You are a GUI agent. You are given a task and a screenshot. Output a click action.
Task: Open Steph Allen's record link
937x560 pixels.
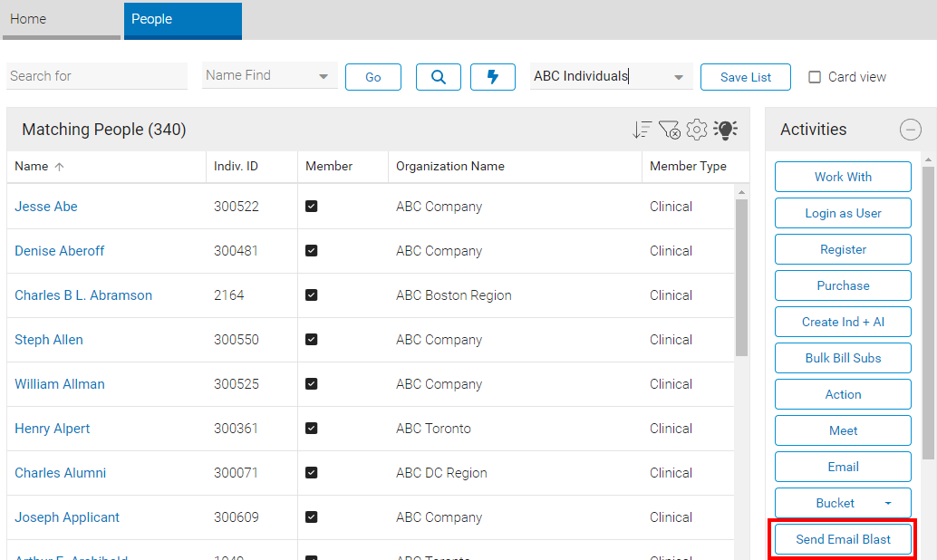click(48, 340)
